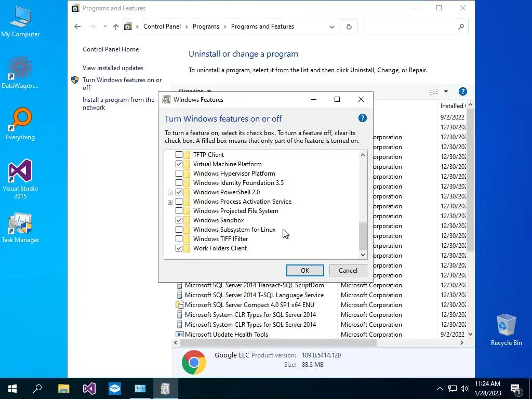This screenshot has height=399, width=532.
Task: Open View installed updates link
Action: [113, 68]
